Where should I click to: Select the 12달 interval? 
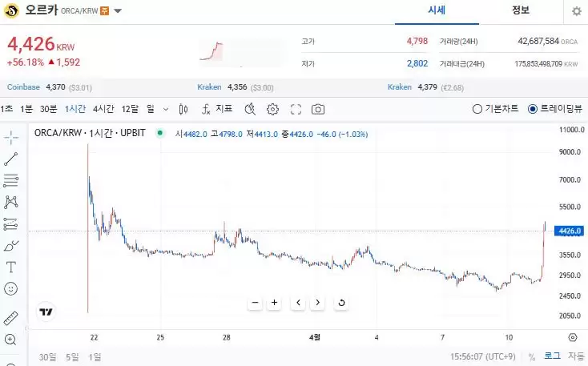(130, 109)
